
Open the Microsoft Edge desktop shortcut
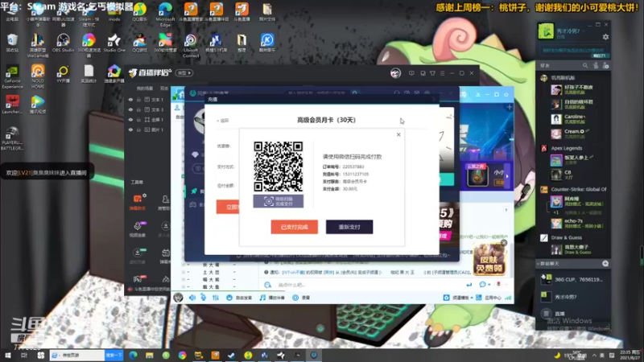[165, 14]
